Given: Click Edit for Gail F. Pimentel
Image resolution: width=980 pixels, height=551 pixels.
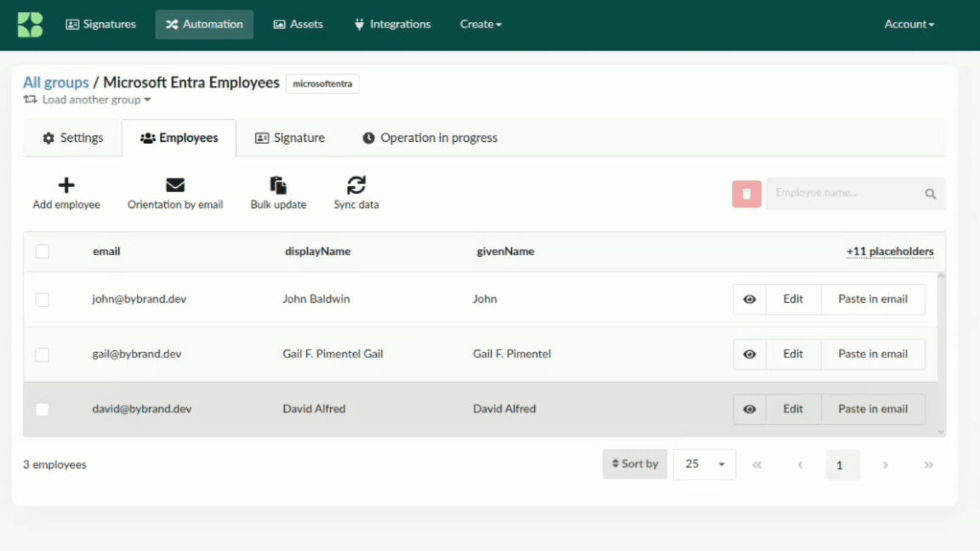Looking at the screenshot, I should tap(793, 355).
